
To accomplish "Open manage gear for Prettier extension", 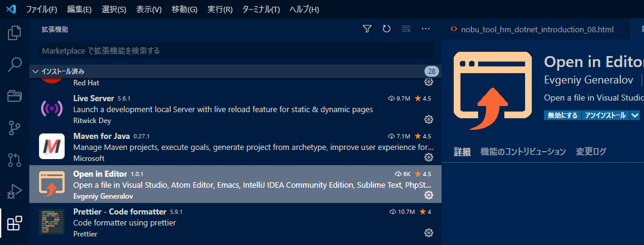I will 428,233.
